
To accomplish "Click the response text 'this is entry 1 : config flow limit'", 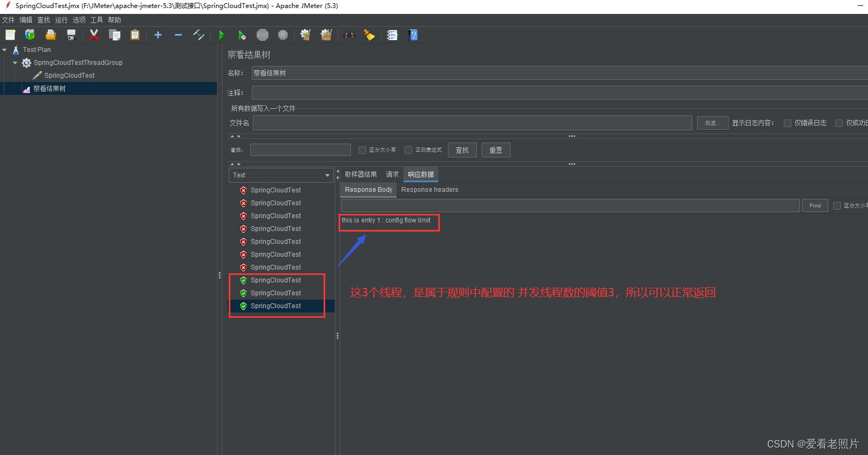I will point(386,220).
